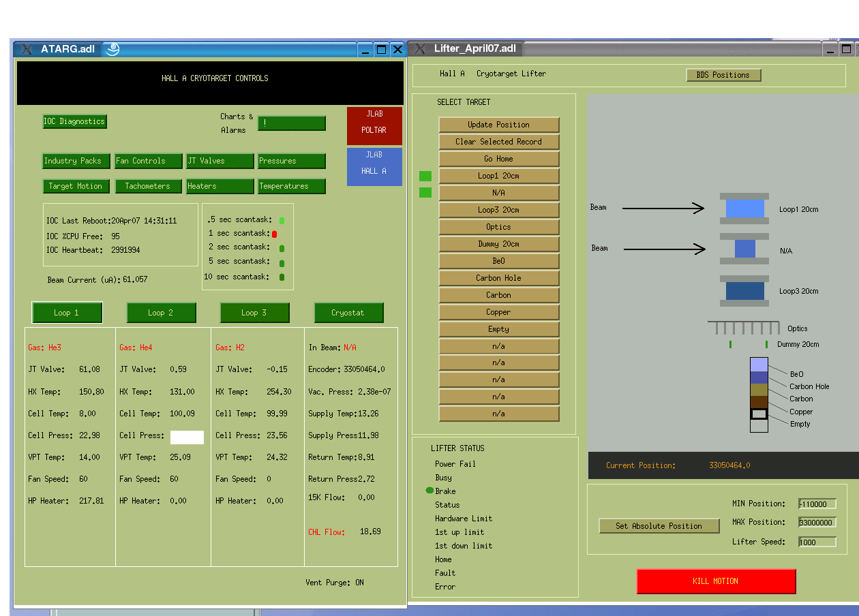Open Cryostat details
859x616 pixels.
(x=348, y=313)
